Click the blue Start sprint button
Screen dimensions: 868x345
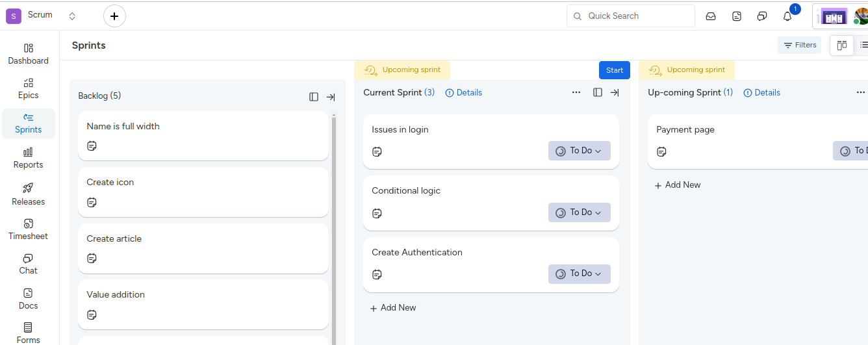click(614, 70)
